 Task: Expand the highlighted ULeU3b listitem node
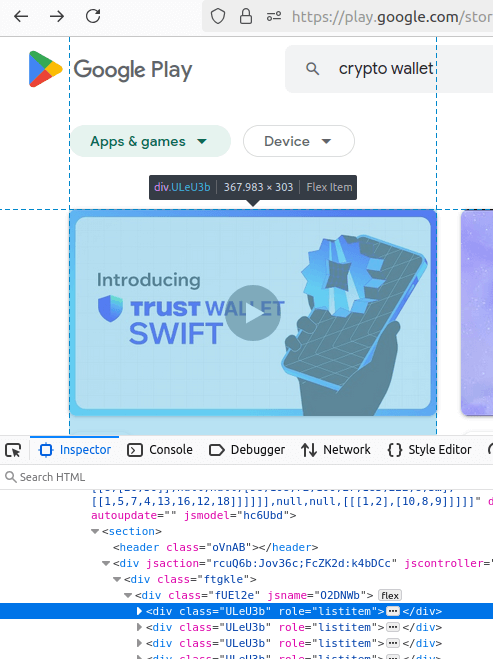point(140,611)
